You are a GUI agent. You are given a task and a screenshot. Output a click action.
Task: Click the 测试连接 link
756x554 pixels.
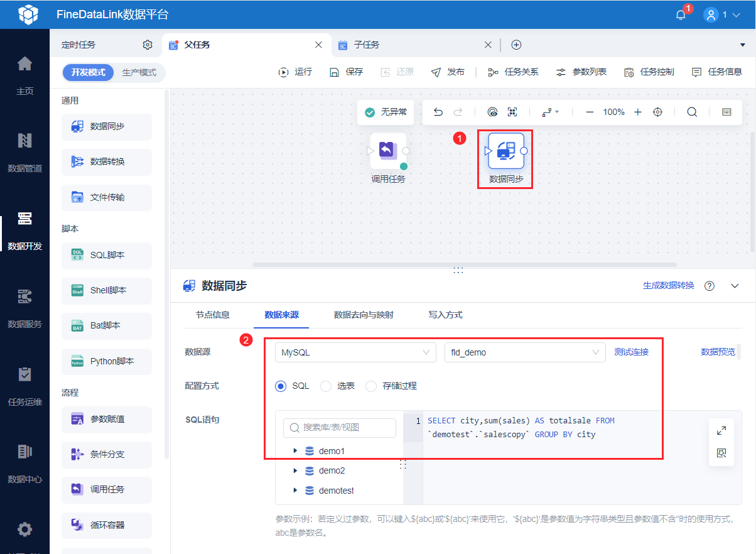point(631,352)
